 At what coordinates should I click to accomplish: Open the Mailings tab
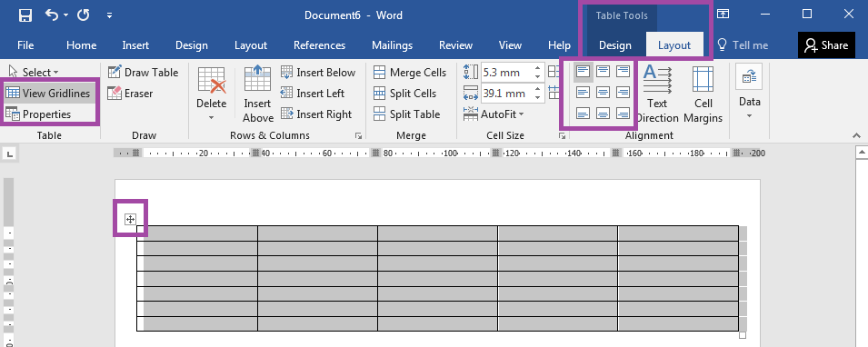click(x=392, y=45)
